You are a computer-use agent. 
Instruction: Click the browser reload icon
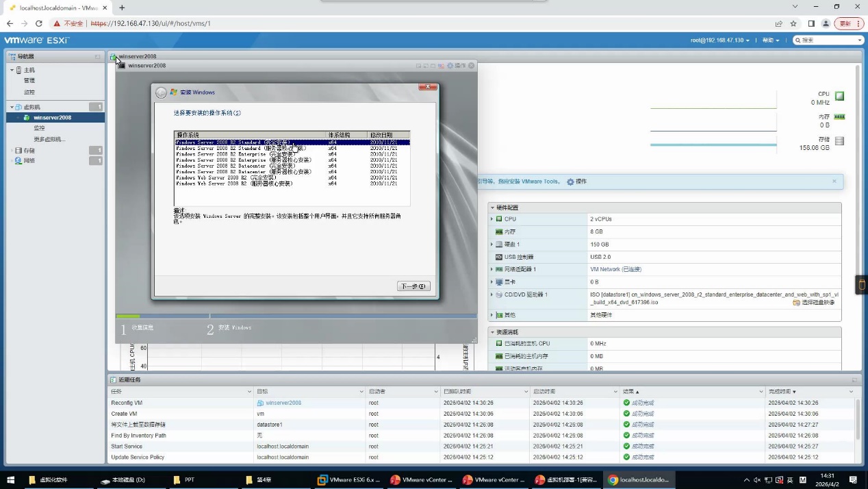pyautogui.click(x=39, y=23)
